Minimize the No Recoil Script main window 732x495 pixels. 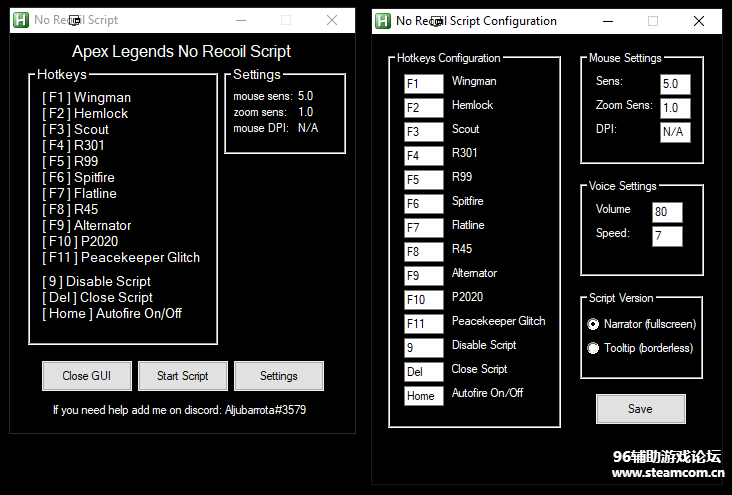coord(241,20)
